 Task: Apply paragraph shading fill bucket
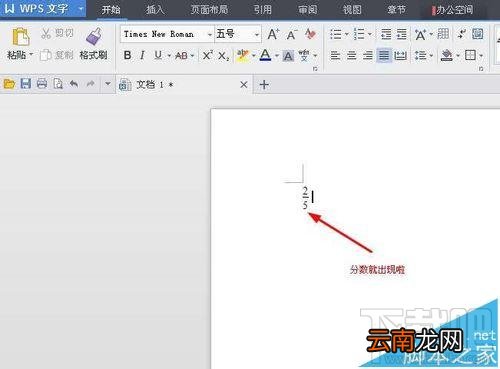(446, 55)
